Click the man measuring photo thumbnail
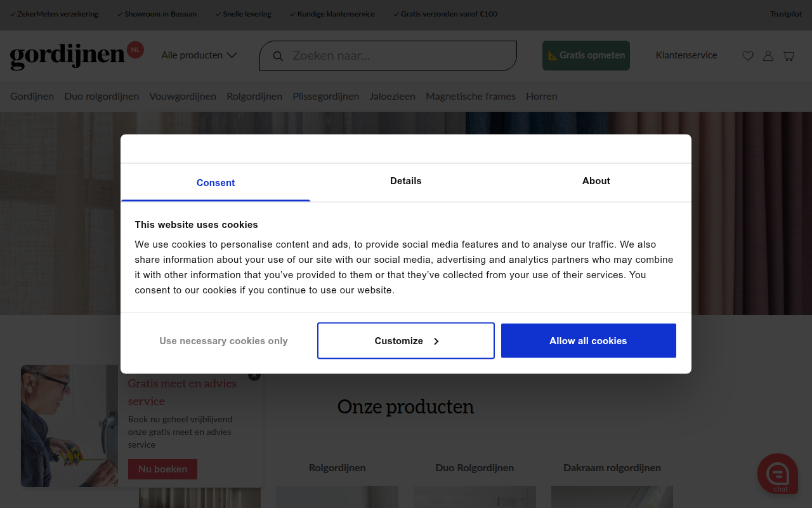Image resolution: width=812 pixels, height=508 pixels. [70, 426]
